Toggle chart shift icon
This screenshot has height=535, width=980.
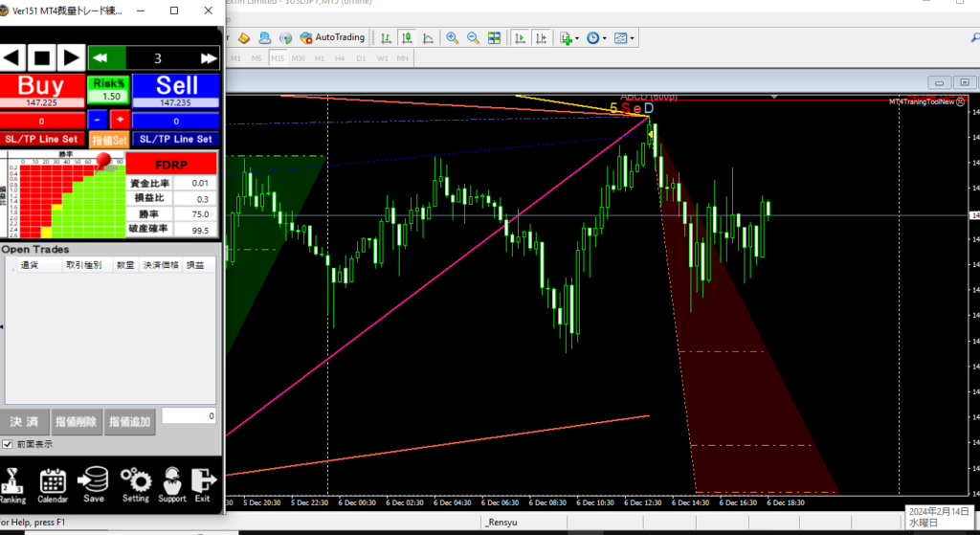click(541, 38)
